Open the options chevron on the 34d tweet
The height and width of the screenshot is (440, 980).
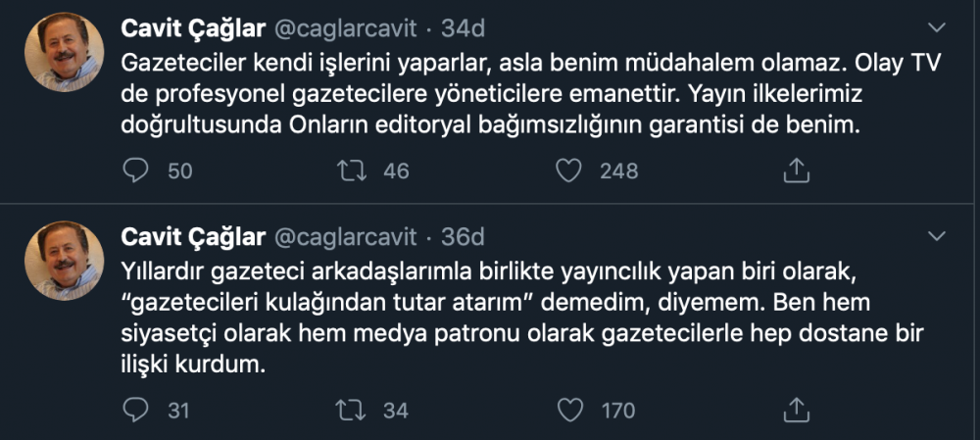click(936, 28)
